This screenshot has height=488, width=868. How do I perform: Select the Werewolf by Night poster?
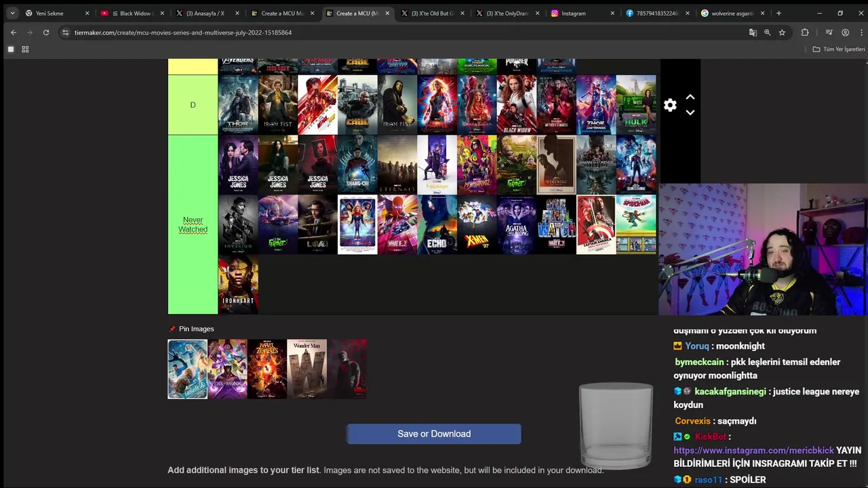coord(557,165)
